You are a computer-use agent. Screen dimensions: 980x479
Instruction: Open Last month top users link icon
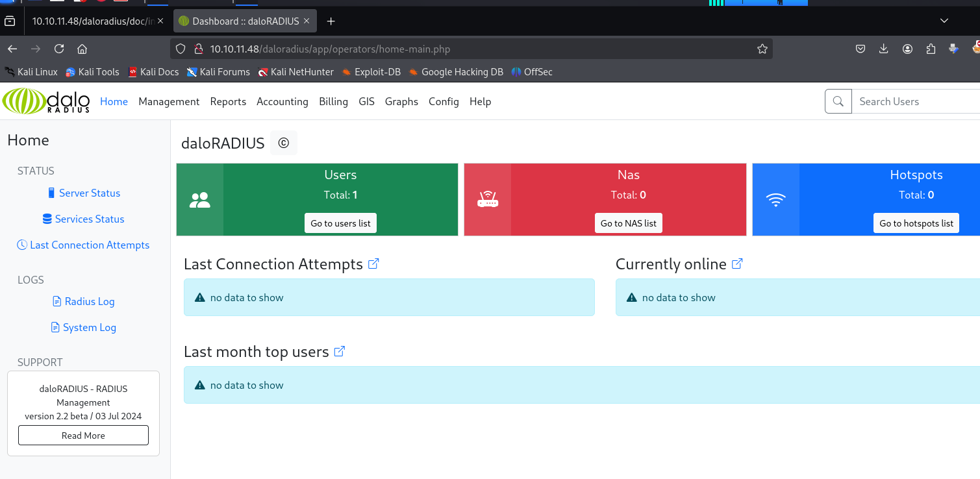coord(339,351)
